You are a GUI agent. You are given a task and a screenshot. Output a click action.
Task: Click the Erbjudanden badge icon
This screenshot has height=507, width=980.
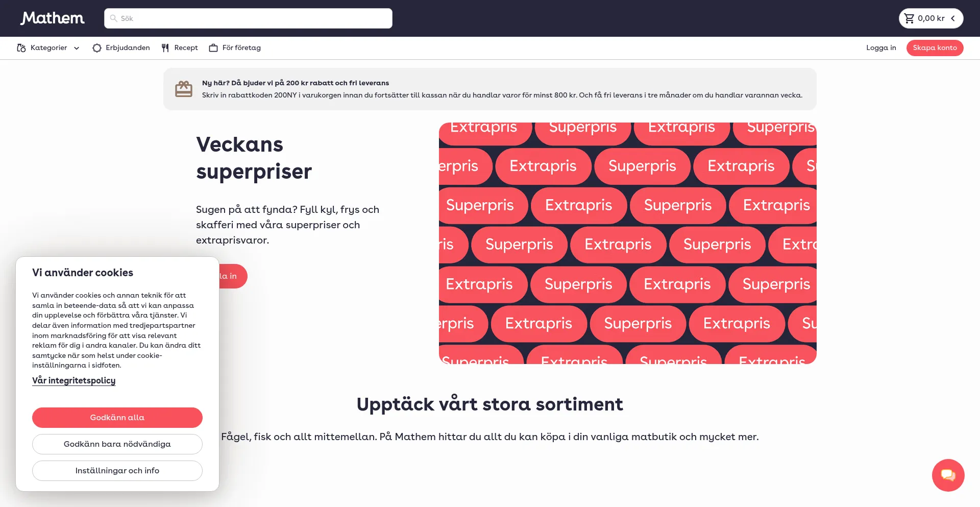97,48
